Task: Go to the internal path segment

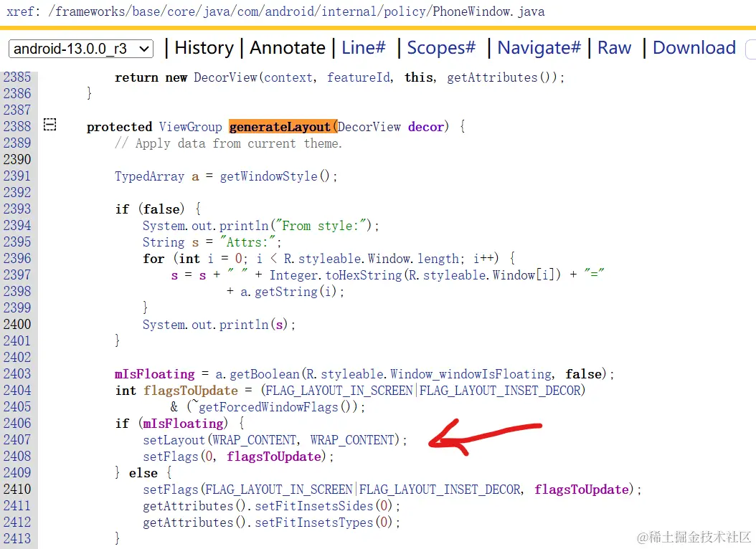Action: (349, 11)
